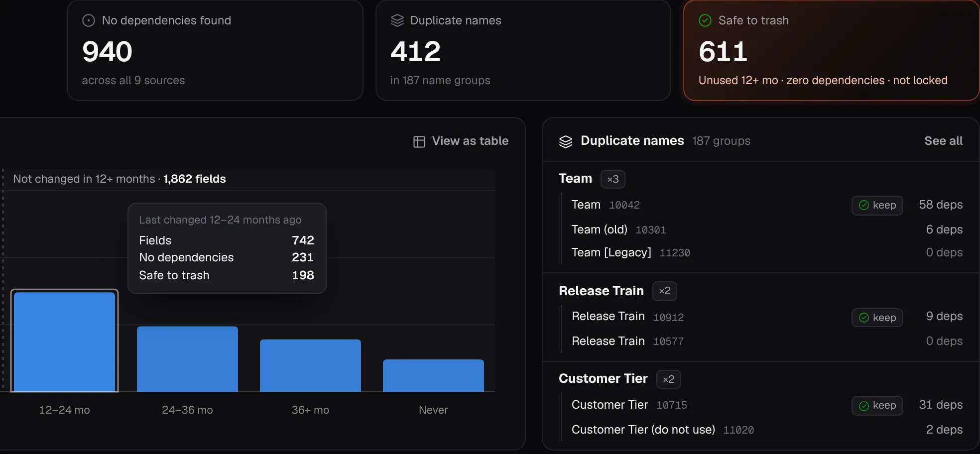The width and height of the screenshot is (980, 454).
Task: Click the ×3 count badge next to Team
Action: [613, 179]
